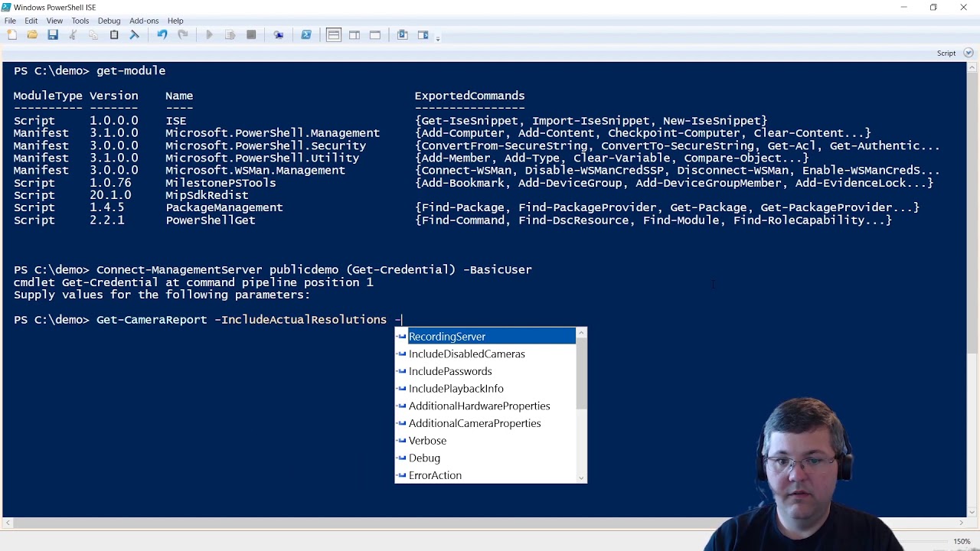Open the Add-ons menu
This screenshot has width=980, height=551.
[x=144, y=21]
